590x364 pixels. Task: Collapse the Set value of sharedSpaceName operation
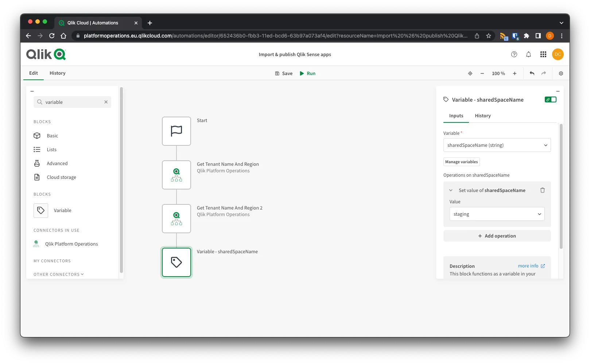pyautogui.click(x=451, y=190)
